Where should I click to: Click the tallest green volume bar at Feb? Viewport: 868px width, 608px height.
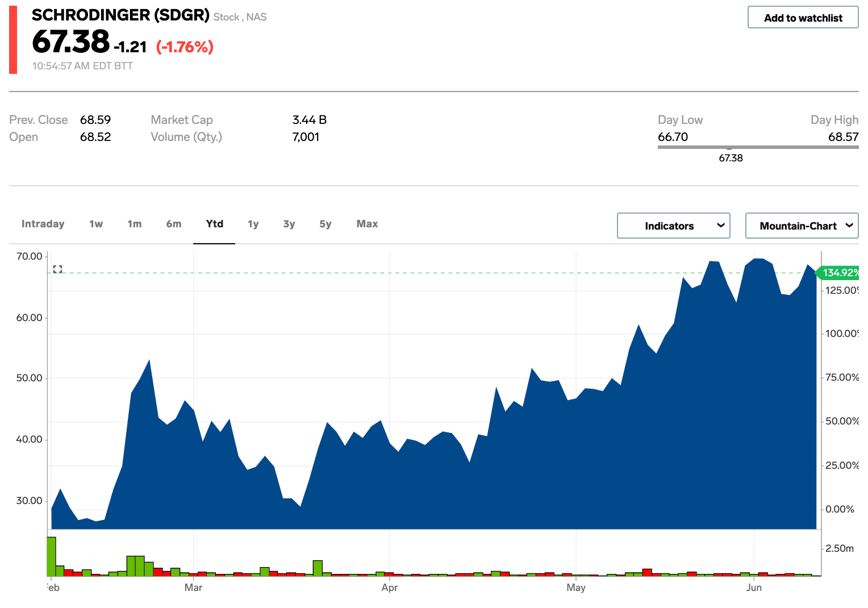pyautogui.click(x=51, y=556)
